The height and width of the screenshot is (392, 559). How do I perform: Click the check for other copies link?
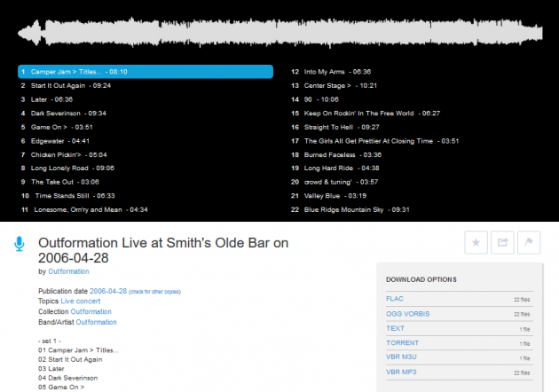[x=155, y=292]
